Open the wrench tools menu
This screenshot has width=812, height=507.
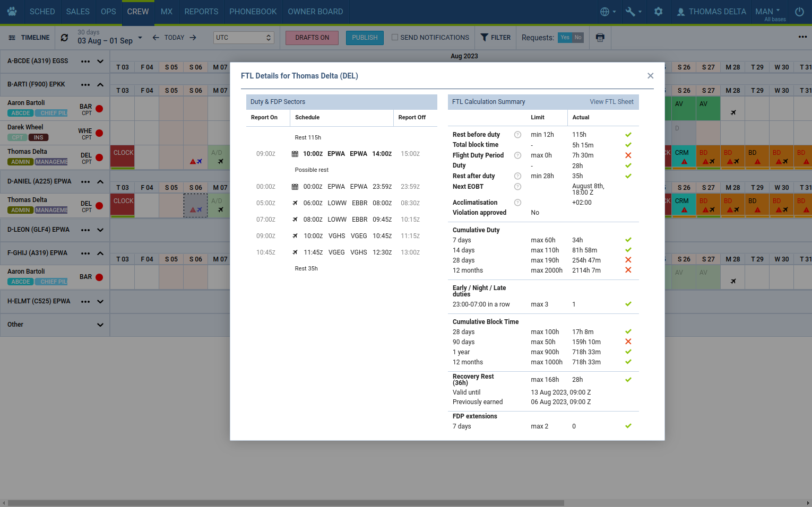[633, 12]
